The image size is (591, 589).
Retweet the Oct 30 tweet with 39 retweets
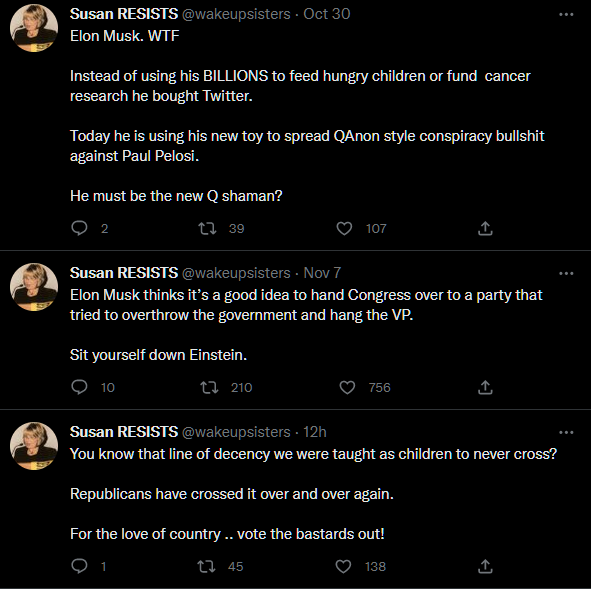tap(207, 228)
